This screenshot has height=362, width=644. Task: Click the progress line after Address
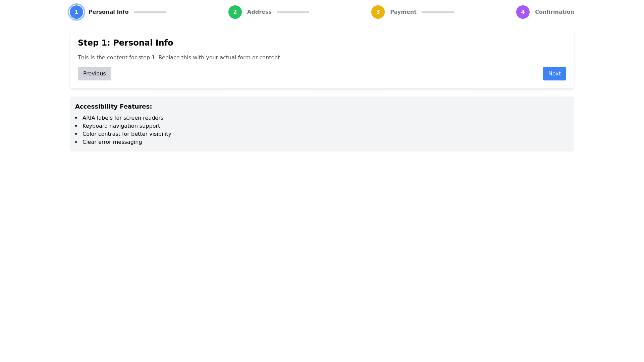293,12
